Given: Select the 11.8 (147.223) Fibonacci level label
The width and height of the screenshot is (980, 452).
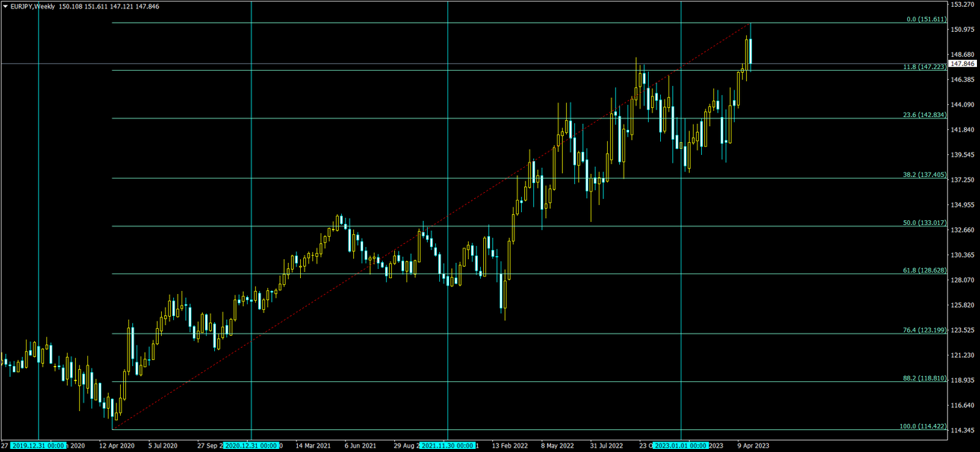Looking at the screenshot, I should [x=925, y=67].
